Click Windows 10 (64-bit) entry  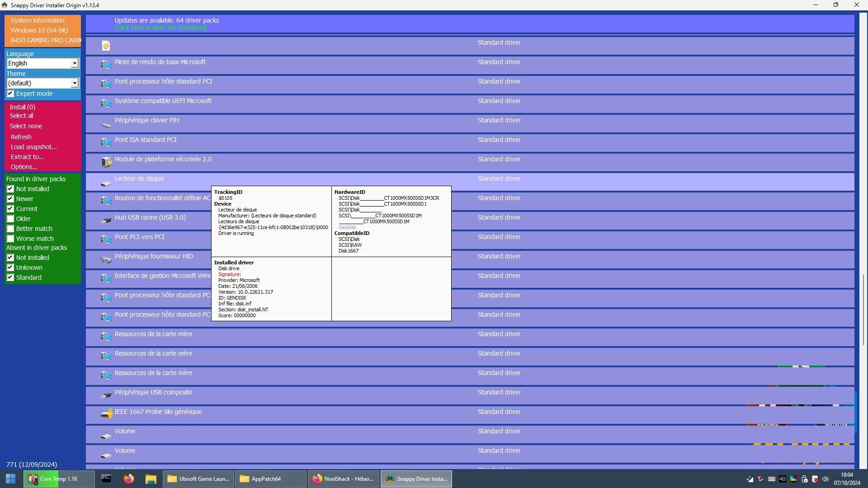39,30
